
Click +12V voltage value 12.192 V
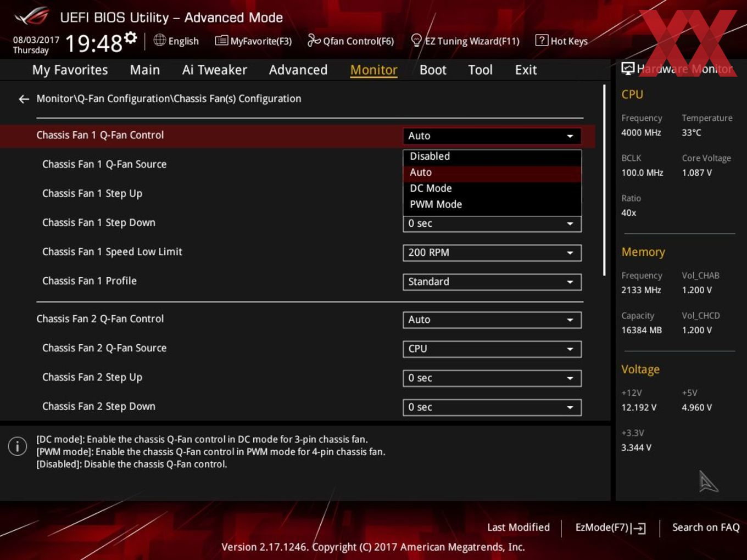pos(639,407)
